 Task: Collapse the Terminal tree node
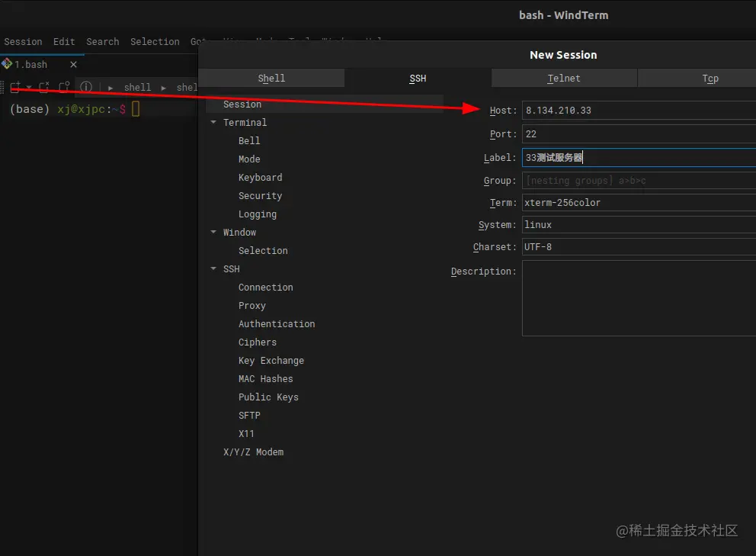[213, 122]
